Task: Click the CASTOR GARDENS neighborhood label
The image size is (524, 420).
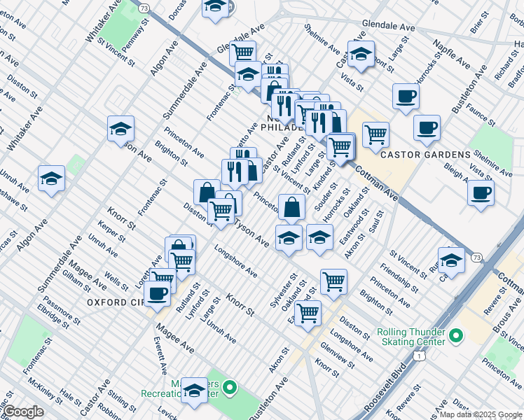Action: [426, 155]
